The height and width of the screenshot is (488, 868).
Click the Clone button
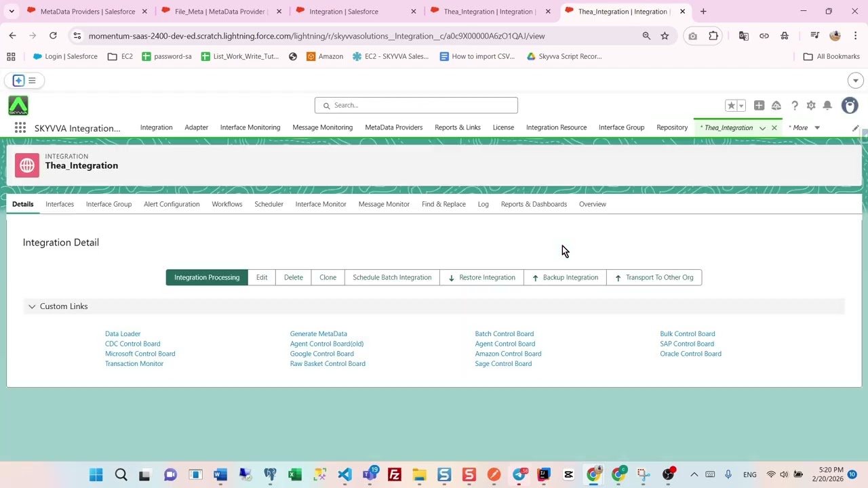tap(328, 277)
